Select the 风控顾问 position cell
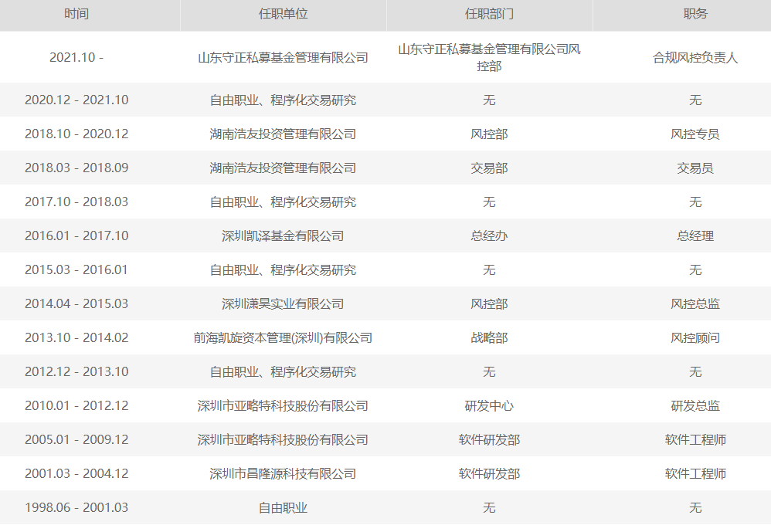The image size is (771, 532). coord(695,337)
